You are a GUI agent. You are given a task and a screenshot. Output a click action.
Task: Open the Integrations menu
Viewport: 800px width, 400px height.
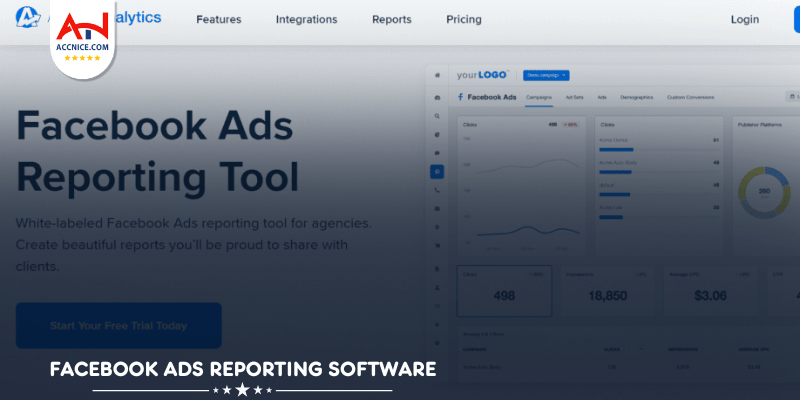(307, 19)
